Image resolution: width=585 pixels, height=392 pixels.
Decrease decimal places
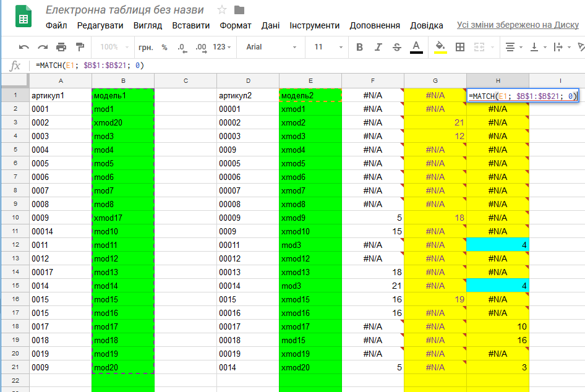point(182,48)
